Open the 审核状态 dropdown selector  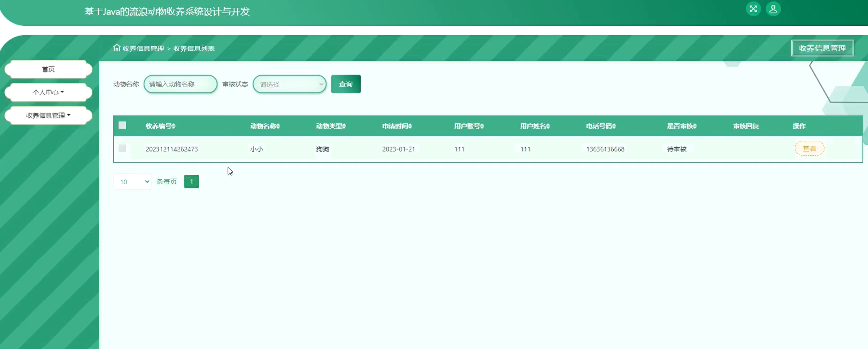pos(289,84)
